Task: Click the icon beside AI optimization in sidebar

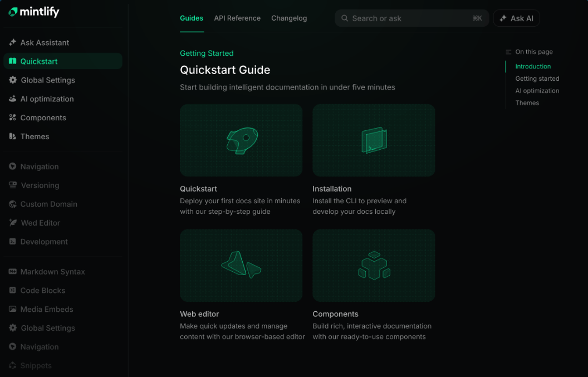Action: click(x=12, y=99)
